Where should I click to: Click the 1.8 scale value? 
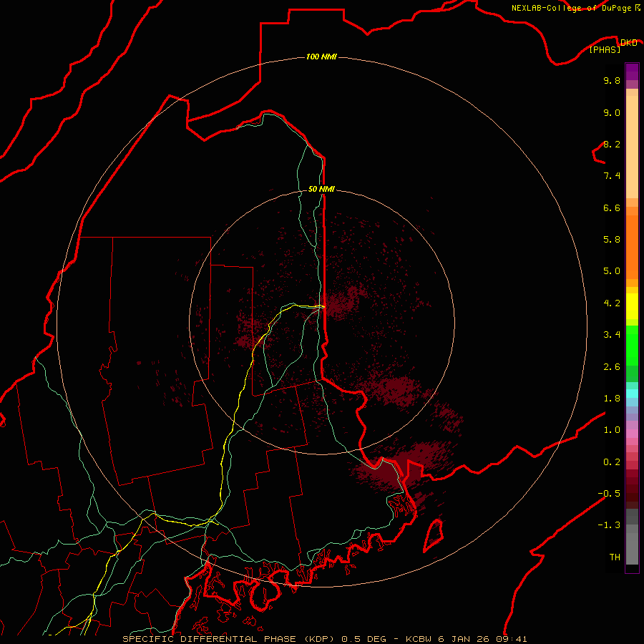pos(612,399)
